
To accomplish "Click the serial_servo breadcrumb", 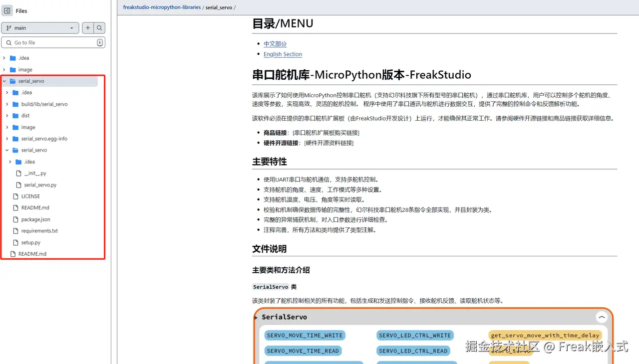I will click(219, 7).
